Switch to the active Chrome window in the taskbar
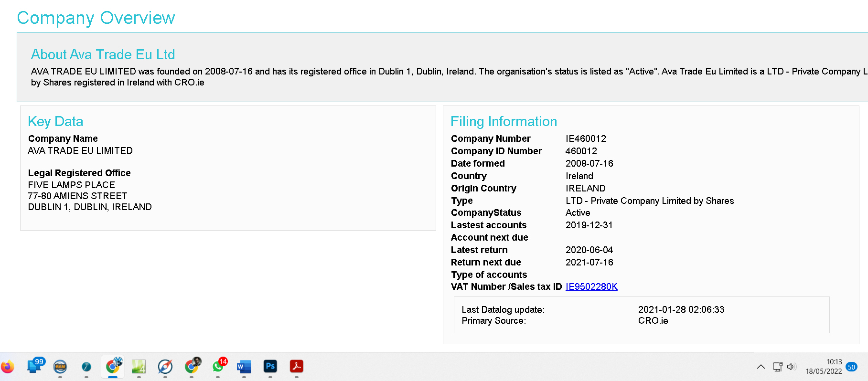 pos(113,366)
